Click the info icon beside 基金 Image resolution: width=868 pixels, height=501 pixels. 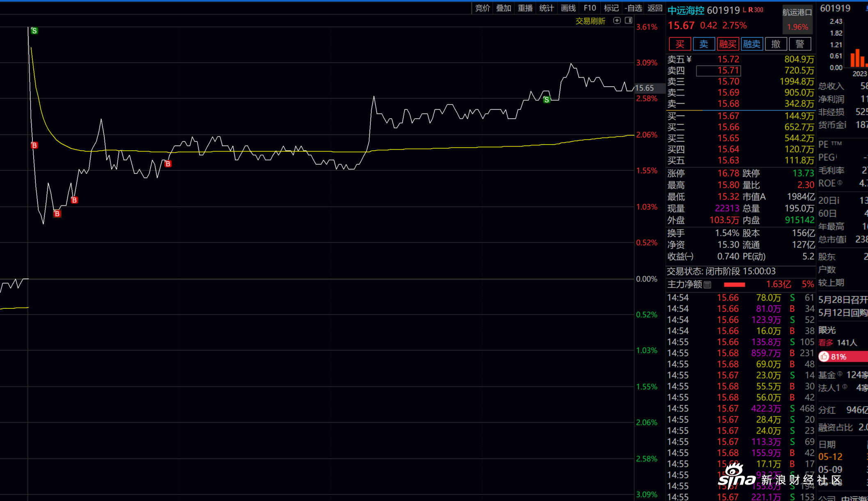(840, 374)
